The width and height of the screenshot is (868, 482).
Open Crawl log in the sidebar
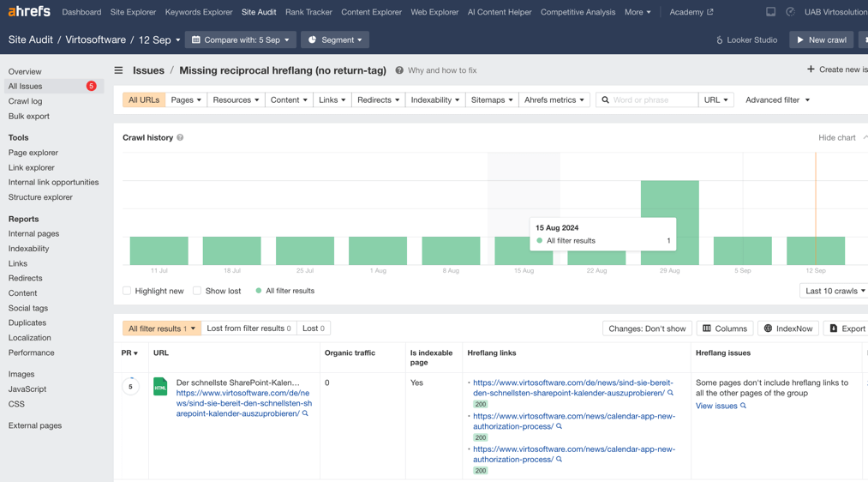(x=25, y=101)
